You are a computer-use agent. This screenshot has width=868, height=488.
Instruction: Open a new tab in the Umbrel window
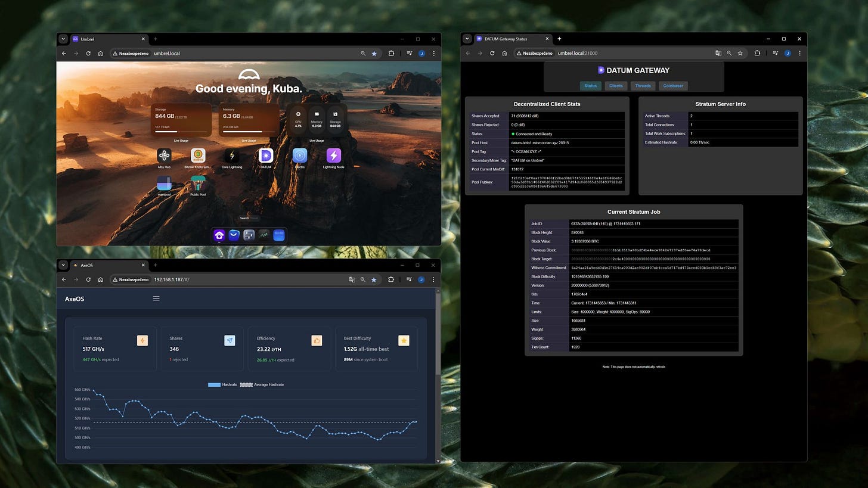pos(155,39)
